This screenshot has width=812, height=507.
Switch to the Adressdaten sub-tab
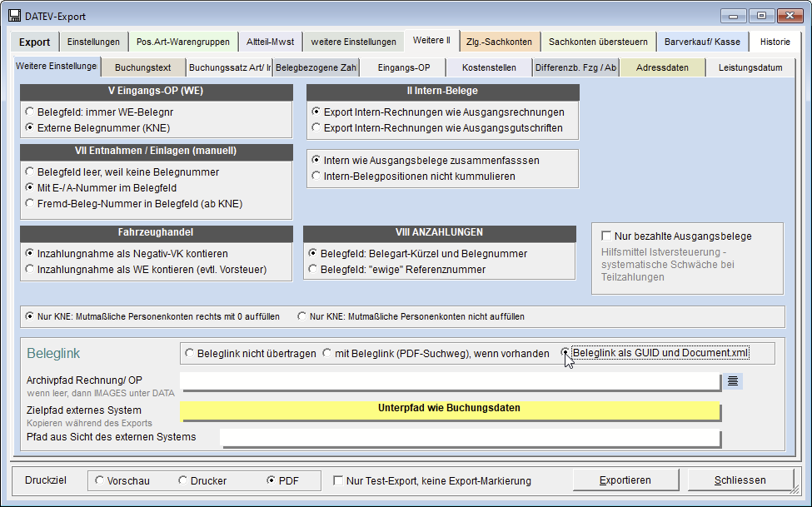pos(662,67)
